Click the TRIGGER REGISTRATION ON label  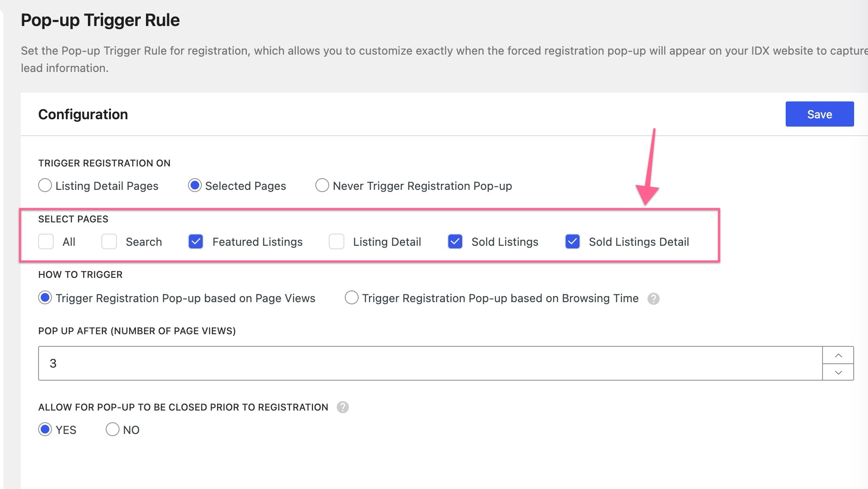click(x=104, y=163)
